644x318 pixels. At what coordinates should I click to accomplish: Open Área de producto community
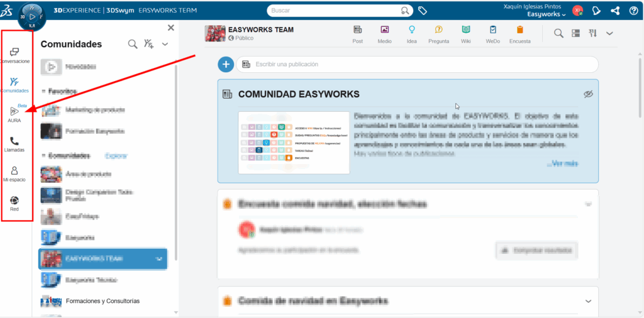click(x=88, y=174)
